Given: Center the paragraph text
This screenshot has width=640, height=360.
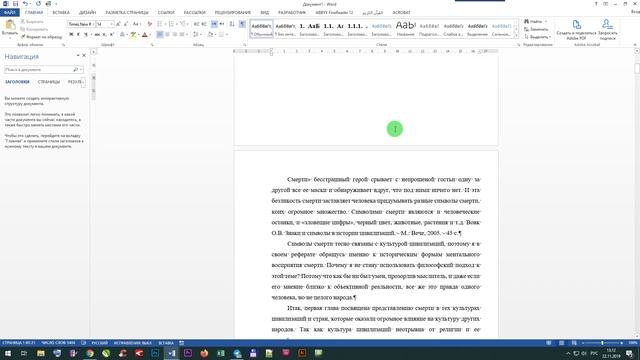Looking at the screenshot, I should tap(167, 34).
